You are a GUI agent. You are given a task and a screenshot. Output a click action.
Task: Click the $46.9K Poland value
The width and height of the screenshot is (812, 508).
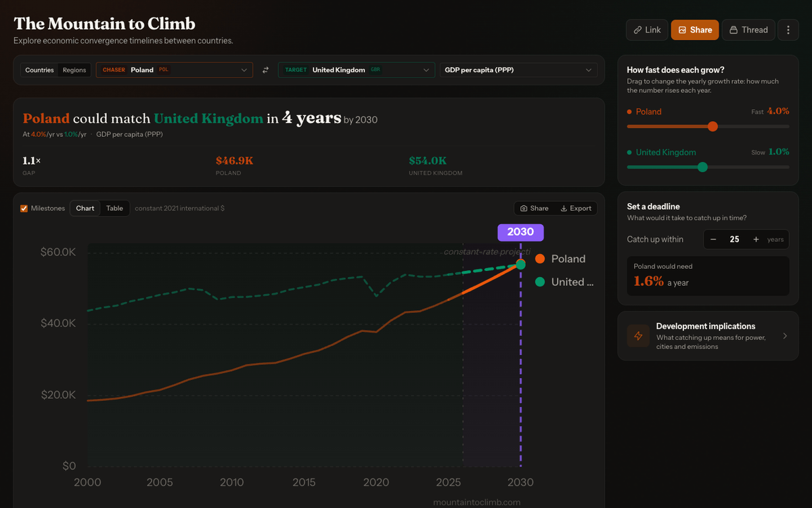coord(234,161)
